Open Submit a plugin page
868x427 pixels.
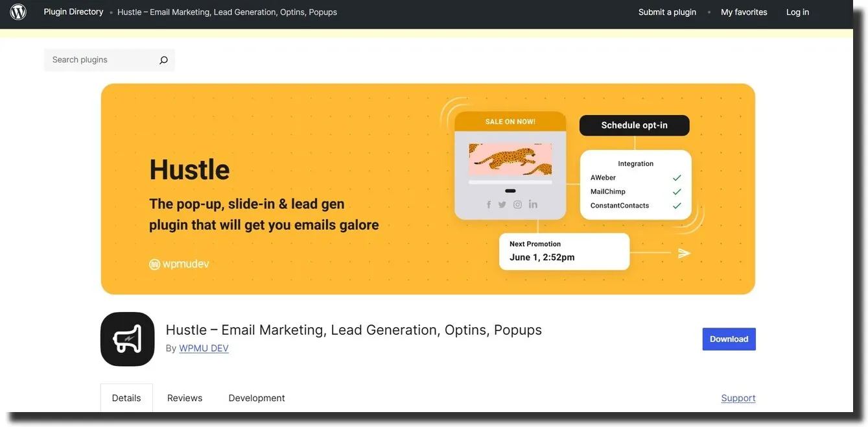click(x=667, y=12)
